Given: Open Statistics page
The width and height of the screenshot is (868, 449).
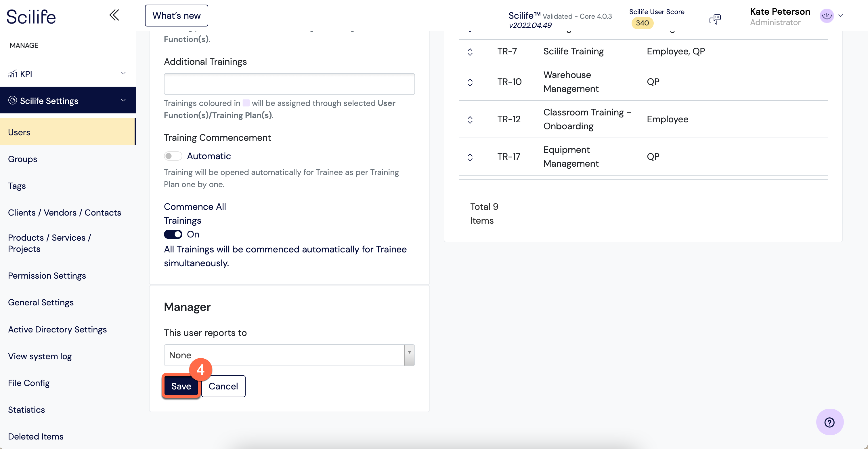Looking at the screenshot, I should pos(26,410).
